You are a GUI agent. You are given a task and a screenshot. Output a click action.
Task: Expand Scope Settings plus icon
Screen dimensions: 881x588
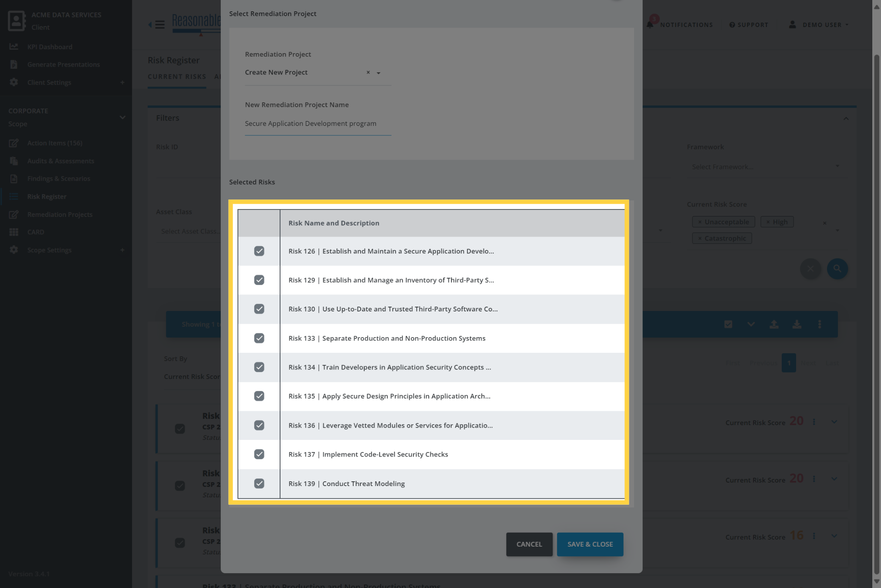122,250
